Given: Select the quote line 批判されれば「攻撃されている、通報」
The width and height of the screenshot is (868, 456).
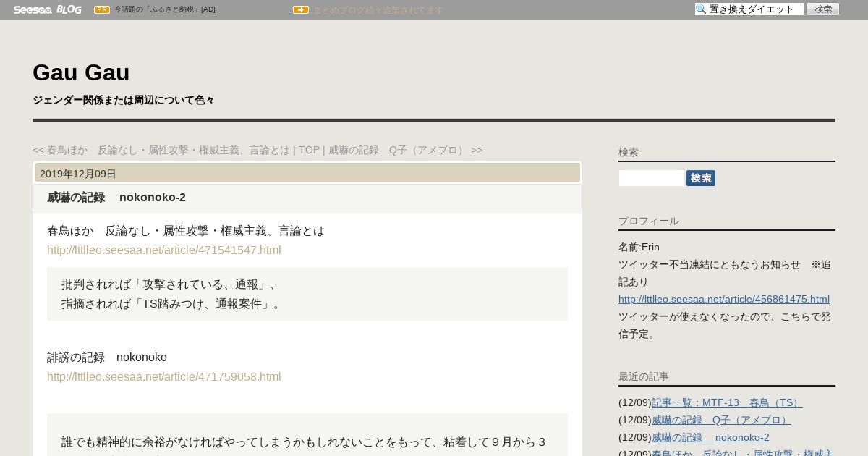Looking at the screenshot, I should pyautogui.click(x=172, y=284).
